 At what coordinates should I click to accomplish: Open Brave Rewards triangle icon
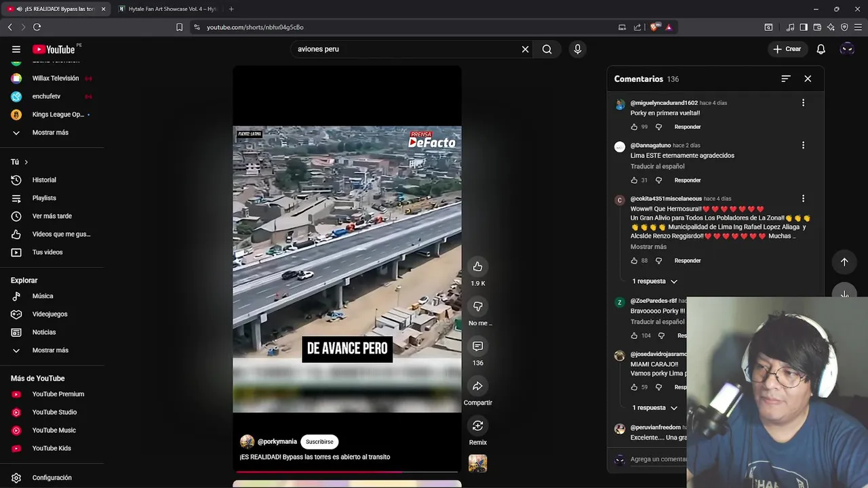(669, 27)
